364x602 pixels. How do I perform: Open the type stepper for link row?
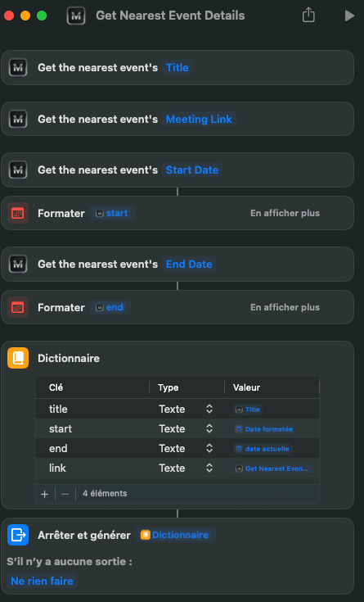[x=209, y=468]
